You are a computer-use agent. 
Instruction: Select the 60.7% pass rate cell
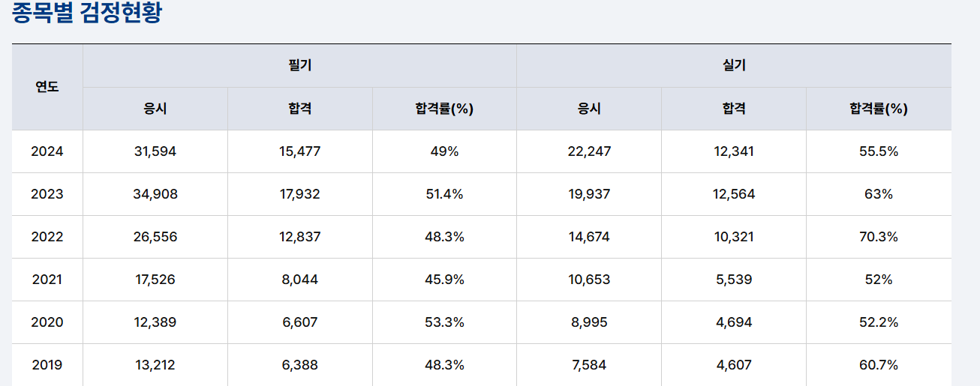coord(879,365)
